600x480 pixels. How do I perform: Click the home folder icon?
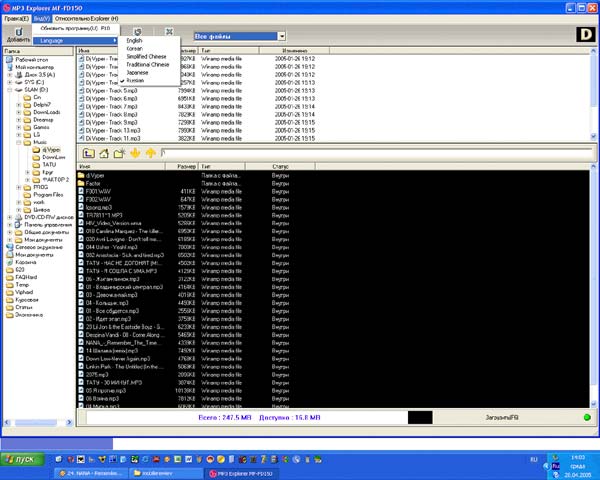point(104,153)
